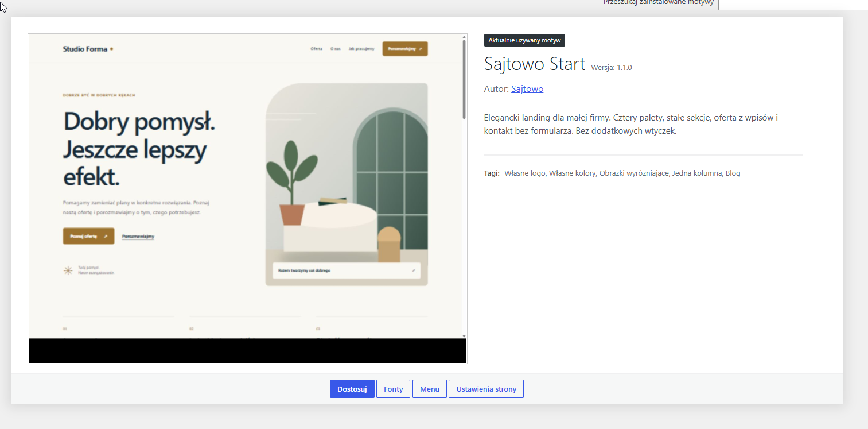Click the underlined Porozmawiajmy link

(x=138, y=236)
